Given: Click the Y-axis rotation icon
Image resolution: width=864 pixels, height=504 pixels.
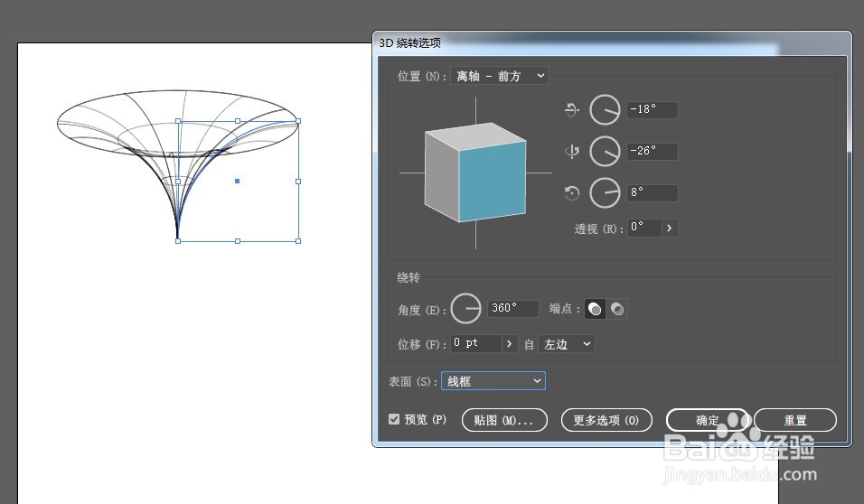Looking at the screenshot, I should tap(572, 152).
